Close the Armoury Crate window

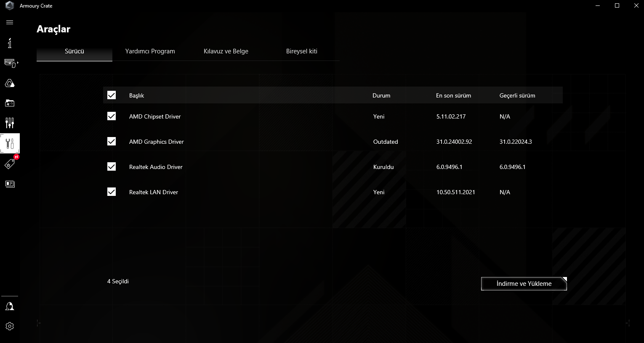pos(636,5)
